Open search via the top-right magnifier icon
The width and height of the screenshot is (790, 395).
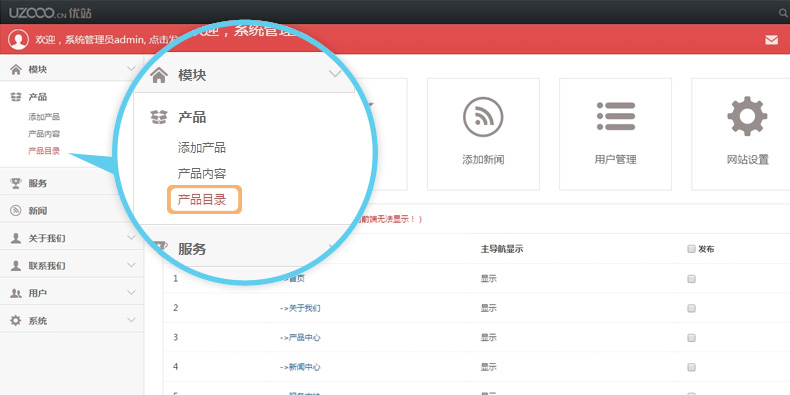click(784, 14)
